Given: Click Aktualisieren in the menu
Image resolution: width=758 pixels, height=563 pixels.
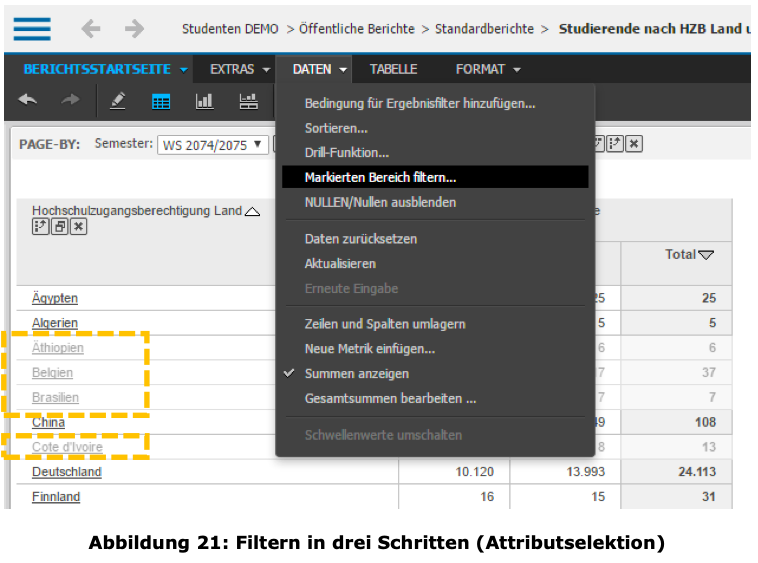Looking at the screenshot, I should tap(340, 264).
